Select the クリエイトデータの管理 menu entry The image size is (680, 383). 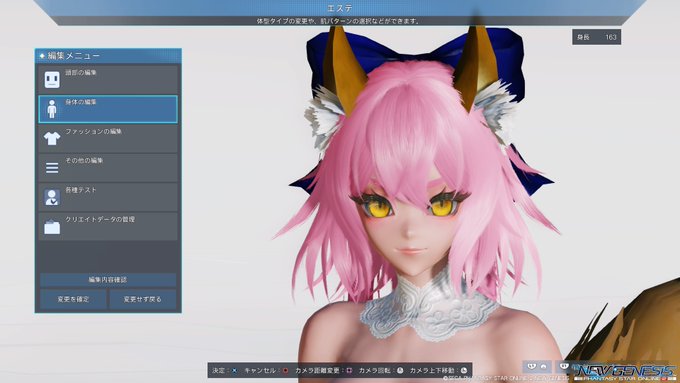[x=108, y=226]
